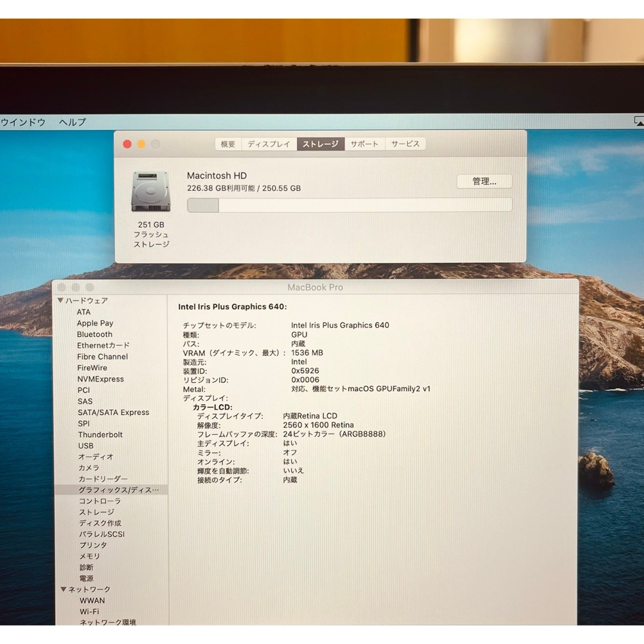Select 診断 in the sidebar
This screenshot has width=644, height=644.
(x=86, y=568)
